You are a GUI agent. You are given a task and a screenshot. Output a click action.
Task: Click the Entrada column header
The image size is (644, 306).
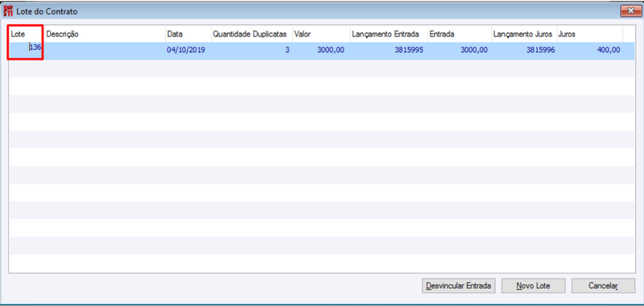point(459,35)
